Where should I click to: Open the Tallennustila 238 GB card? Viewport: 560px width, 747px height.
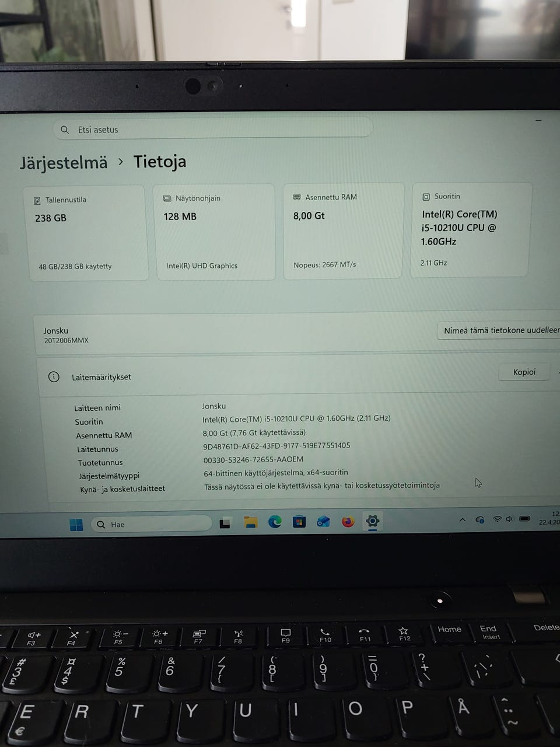87,233
